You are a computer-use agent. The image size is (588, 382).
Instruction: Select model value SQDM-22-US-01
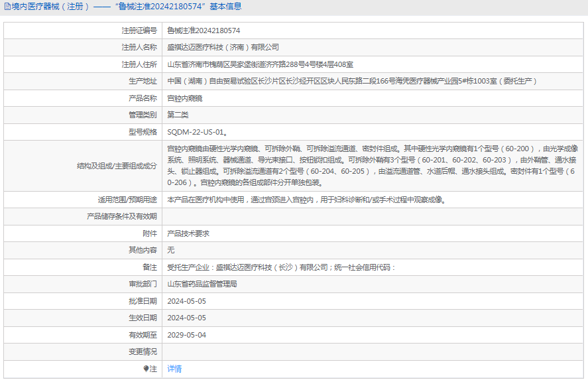[198, 132]
